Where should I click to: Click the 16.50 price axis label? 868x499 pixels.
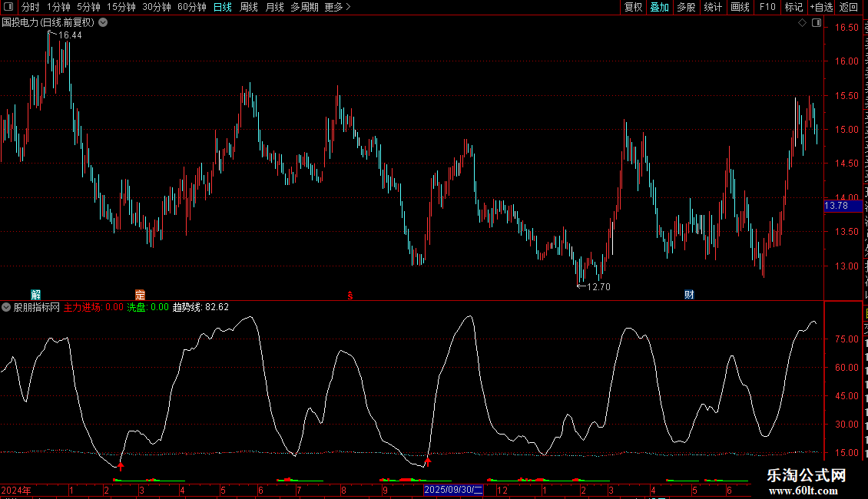(x=847, y=27)
